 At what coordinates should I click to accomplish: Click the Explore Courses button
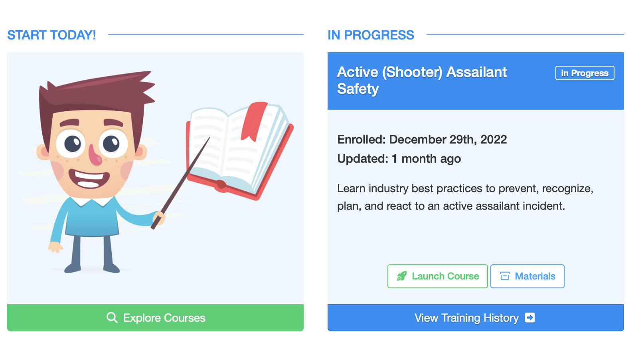pyautogui.click(x=155, y=318)
